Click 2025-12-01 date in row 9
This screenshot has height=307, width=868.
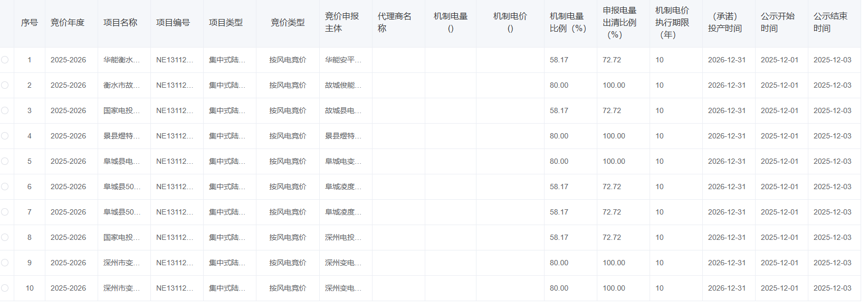[x=779, y=263]
